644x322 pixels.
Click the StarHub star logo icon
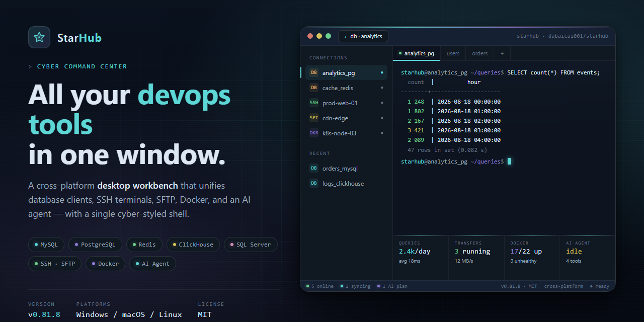point(39,37)
